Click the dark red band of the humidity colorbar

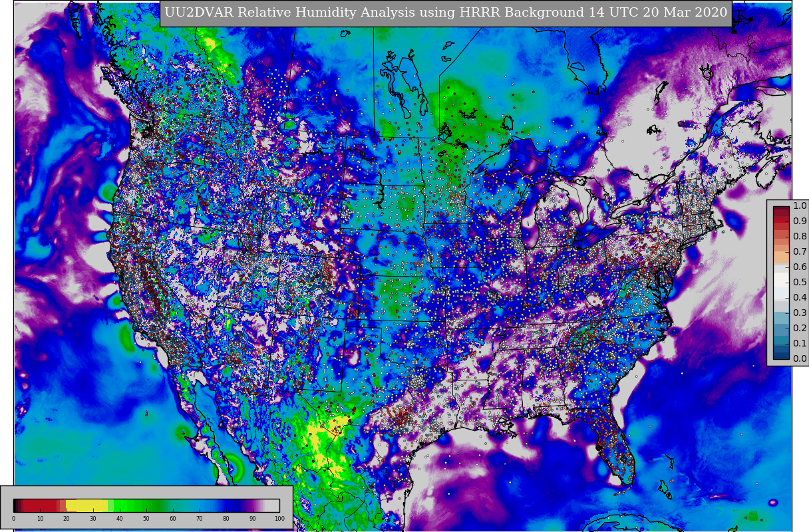pyautogui.click(x=40, y=505)
